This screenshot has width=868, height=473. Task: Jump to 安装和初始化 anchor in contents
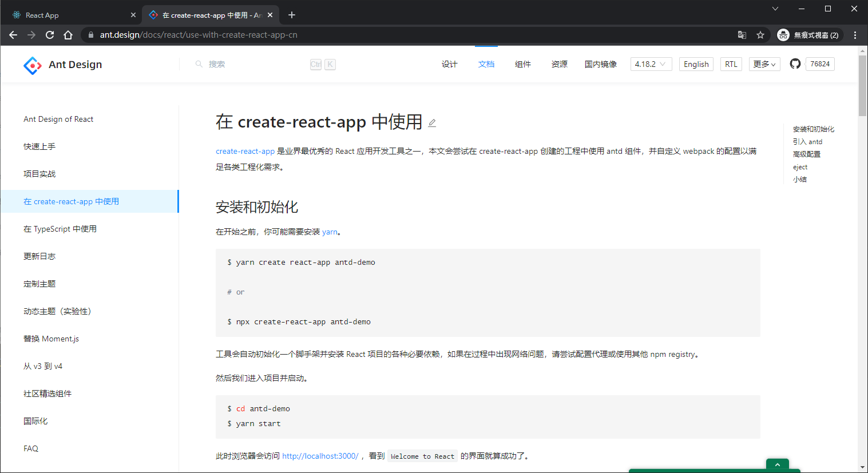click(x=814, y=129)
